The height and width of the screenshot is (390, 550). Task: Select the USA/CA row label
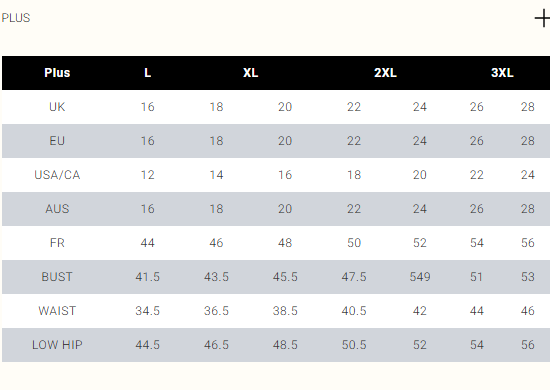[x=57, y=175]
